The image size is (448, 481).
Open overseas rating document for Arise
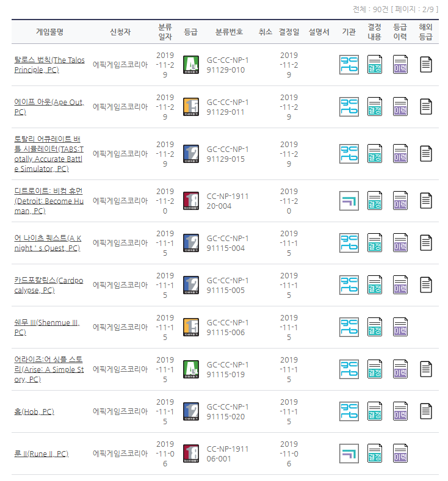coord(426,369)
